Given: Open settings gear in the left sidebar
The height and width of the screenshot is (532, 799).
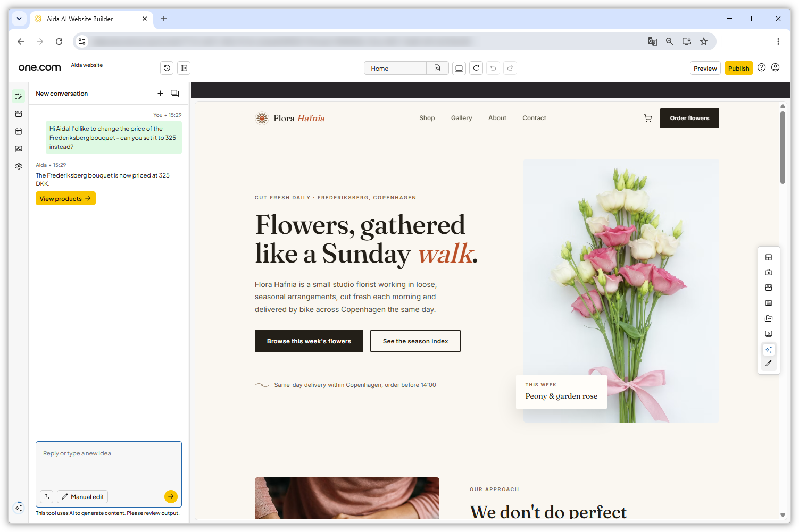Looking at the screenshot, I should click(x=19, y=166).
